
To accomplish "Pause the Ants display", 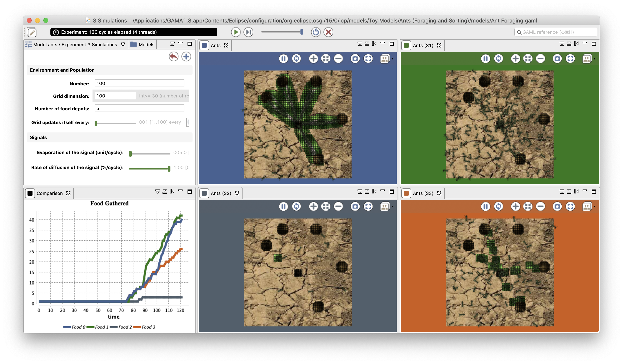I will (283, 59).
